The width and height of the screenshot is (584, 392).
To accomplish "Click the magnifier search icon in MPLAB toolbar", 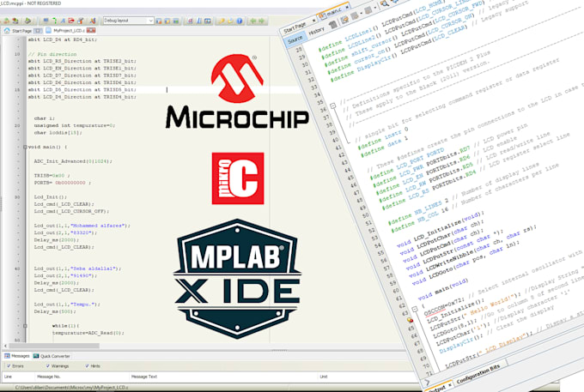I will click(x=385, y=3).
